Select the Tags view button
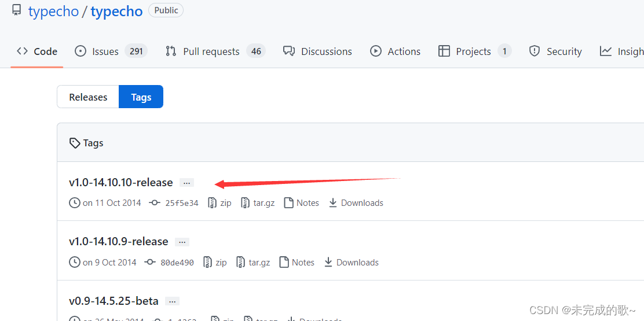 [x=141, y=97]
